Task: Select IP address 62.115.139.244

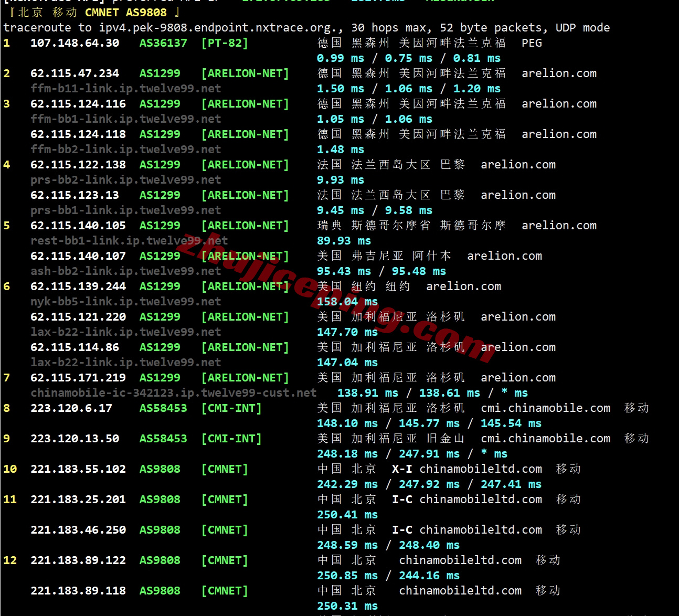Action: coord(78,286)
